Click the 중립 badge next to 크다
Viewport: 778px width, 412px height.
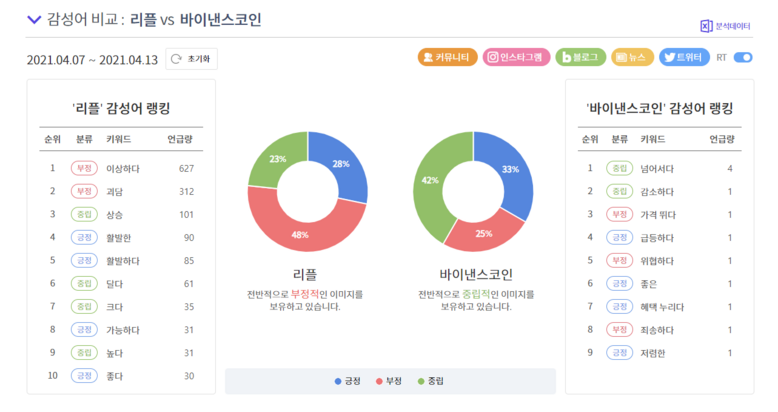pyautogui.click(x=84, y=307)
